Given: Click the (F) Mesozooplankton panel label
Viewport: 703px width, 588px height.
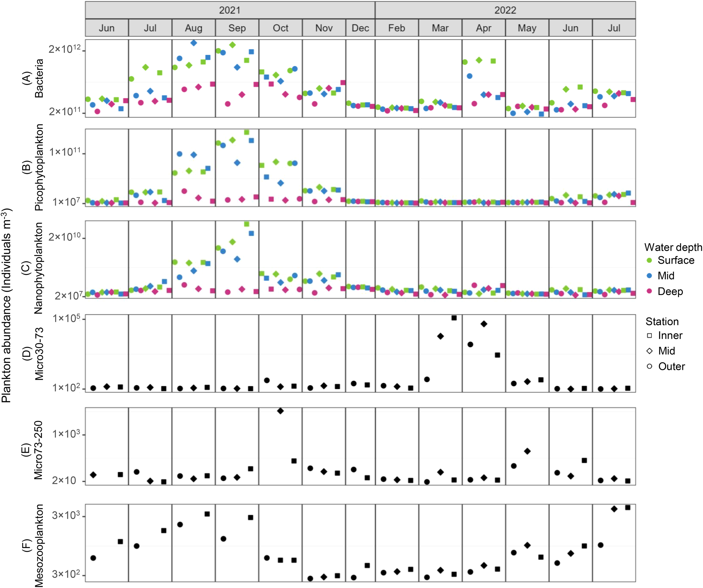Looking at the screenshot, I should 33,546.
